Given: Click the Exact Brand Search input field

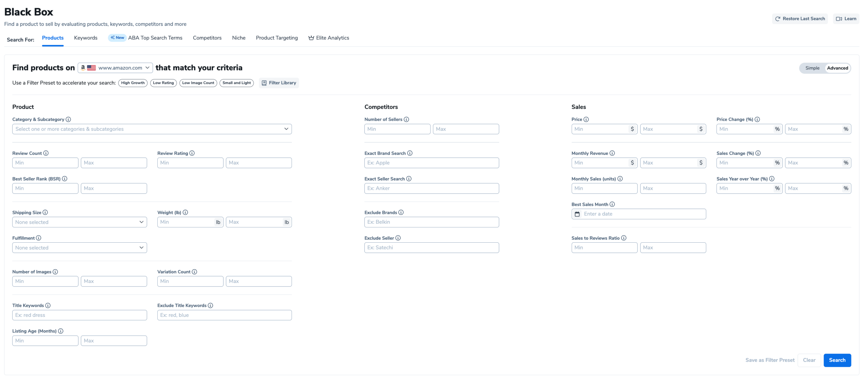Looking at the screenshot, I should (431, 163).
